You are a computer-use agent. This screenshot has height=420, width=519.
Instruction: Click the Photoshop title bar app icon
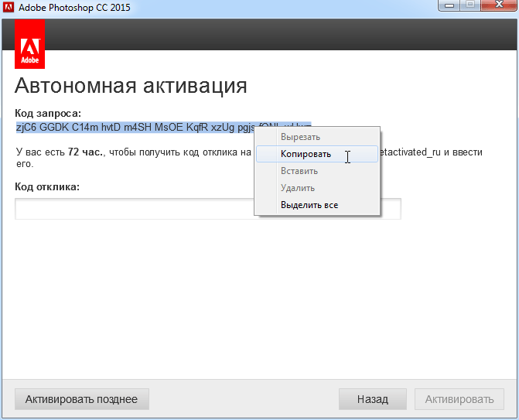click(9, 7)
